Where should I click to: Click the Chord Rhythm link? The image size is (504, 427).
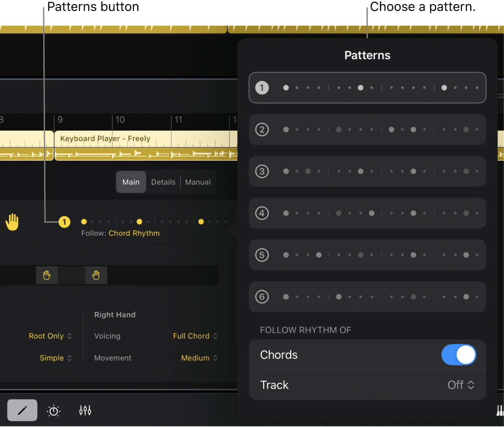134,233
